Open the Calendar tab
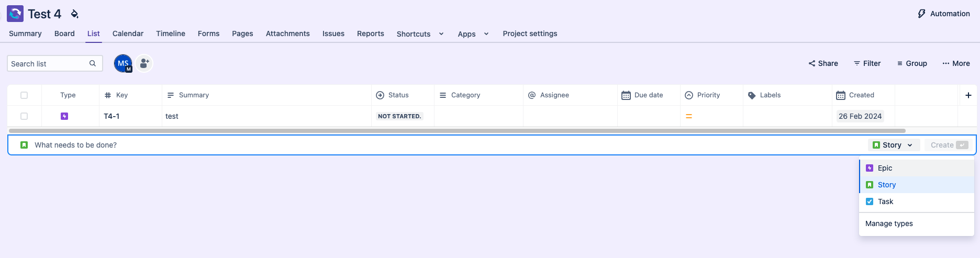 pyautogui.click(x=128, y=33)
